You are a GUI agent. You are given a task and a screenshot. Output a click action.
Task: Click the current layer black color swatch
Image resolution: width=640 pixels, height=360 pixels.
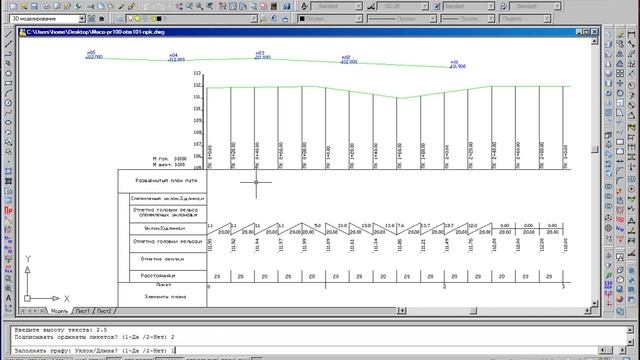159,19
